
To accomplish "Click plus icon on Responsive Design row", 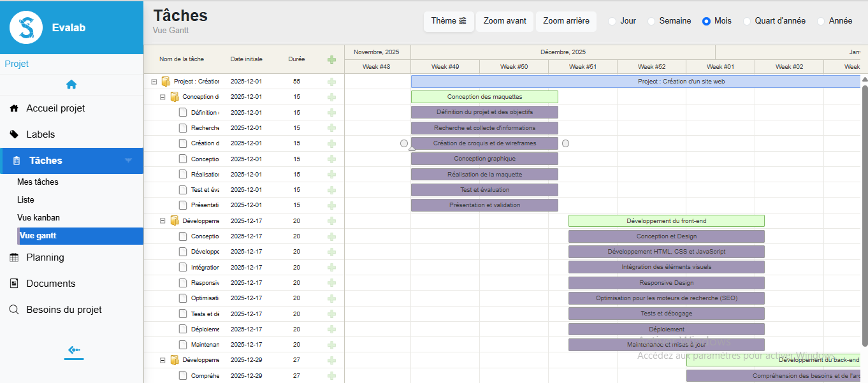I will tap(331, 282).
